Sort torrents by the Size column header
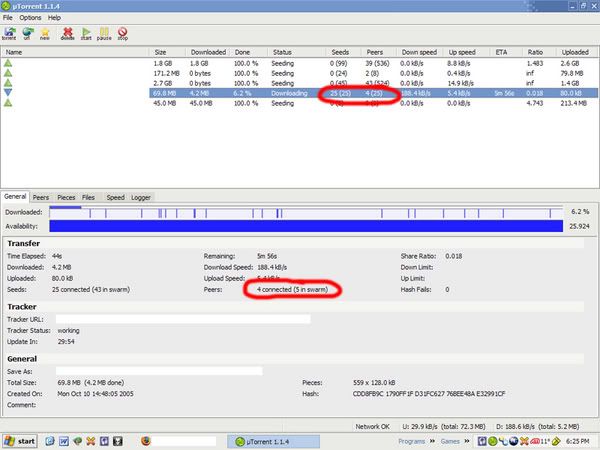Image resolution: width=600 pixels, height=450 pixels. [x=167, y=52]
